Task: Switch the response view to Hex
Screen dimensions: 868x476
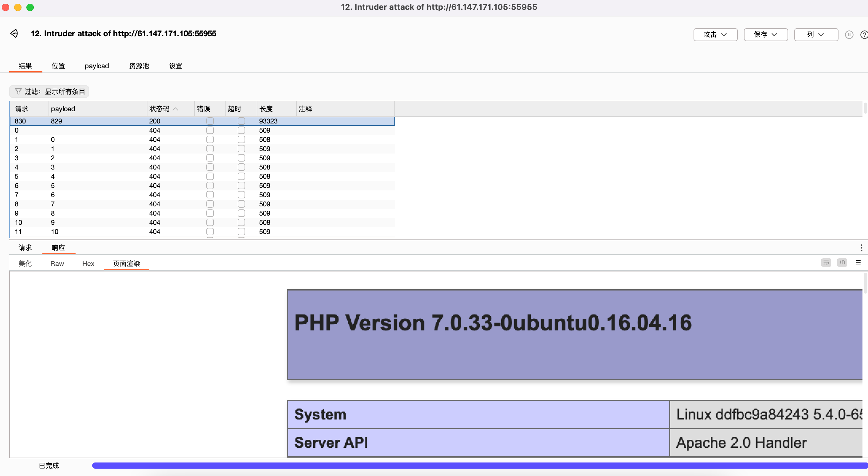Action: tap(88, 263)
